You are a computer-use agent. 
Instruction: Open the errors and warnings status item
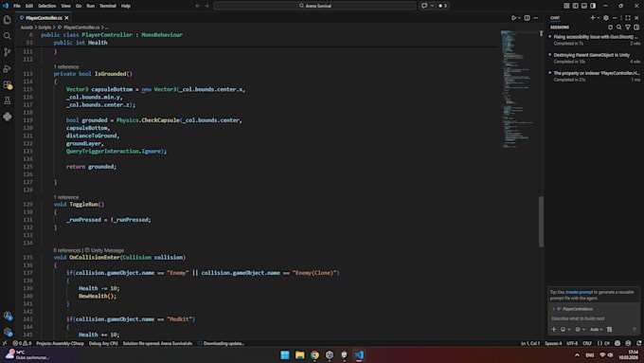coord(22,343)
